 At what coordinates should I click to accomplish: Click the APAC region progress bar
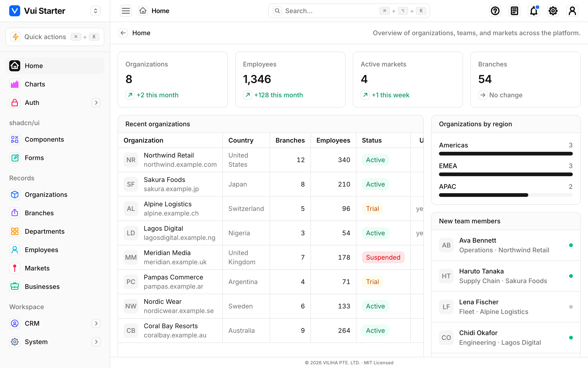click(506, 195)
